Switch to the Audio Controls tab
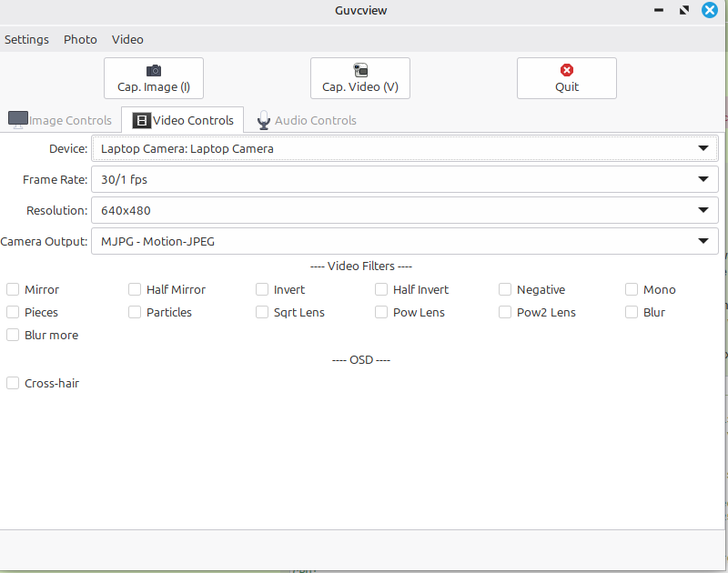 [x=307, y=120]
